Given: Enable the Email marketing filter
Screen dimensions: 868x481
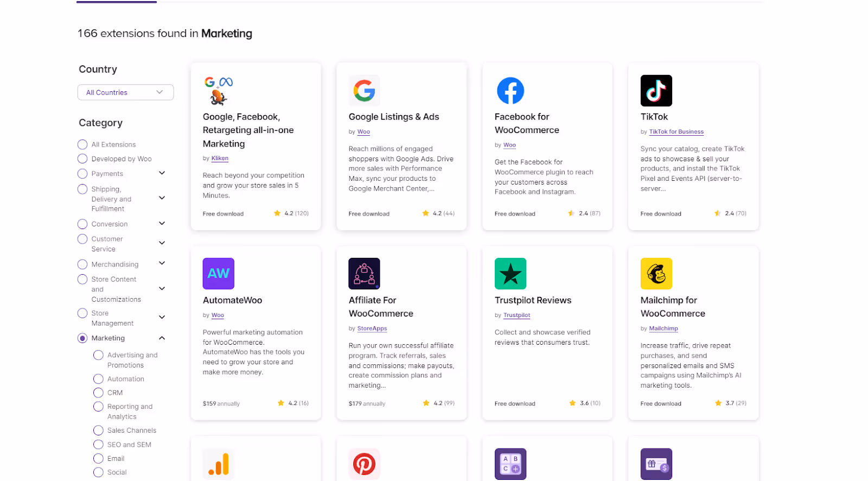Looking at the screenshot, I should pos(98,458).
